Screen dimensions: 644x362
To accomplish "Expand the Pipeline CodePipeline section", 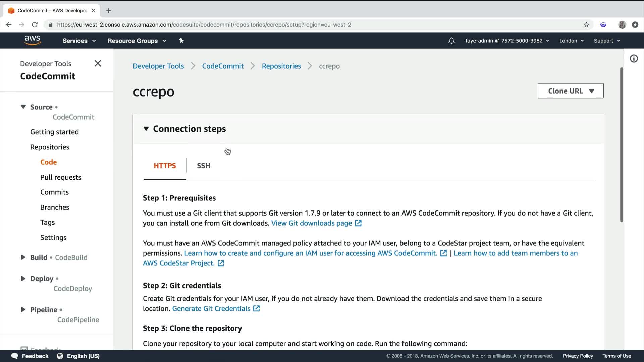I will point(23,309).
